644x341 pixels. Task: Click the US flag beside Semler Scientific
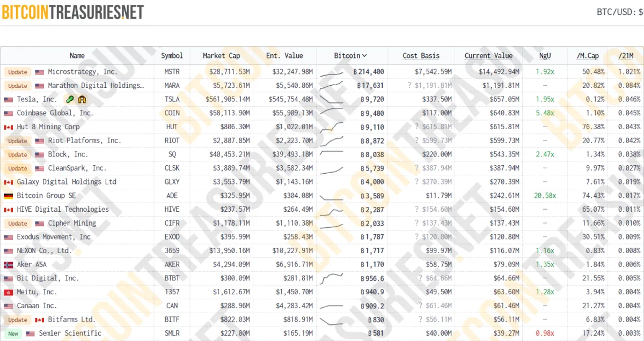(x=30, y=333)
